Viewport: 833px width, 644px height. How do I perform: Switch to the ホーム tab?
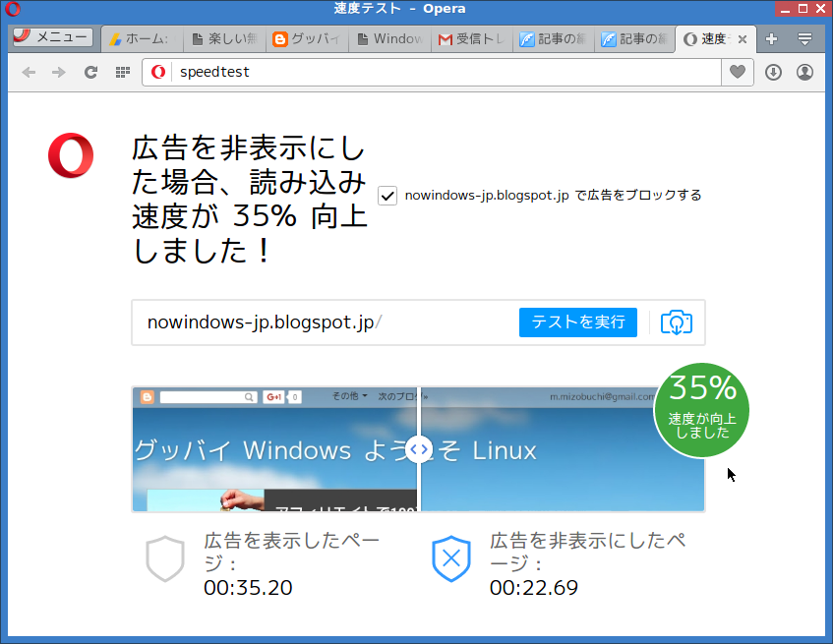tap(142, 39)
